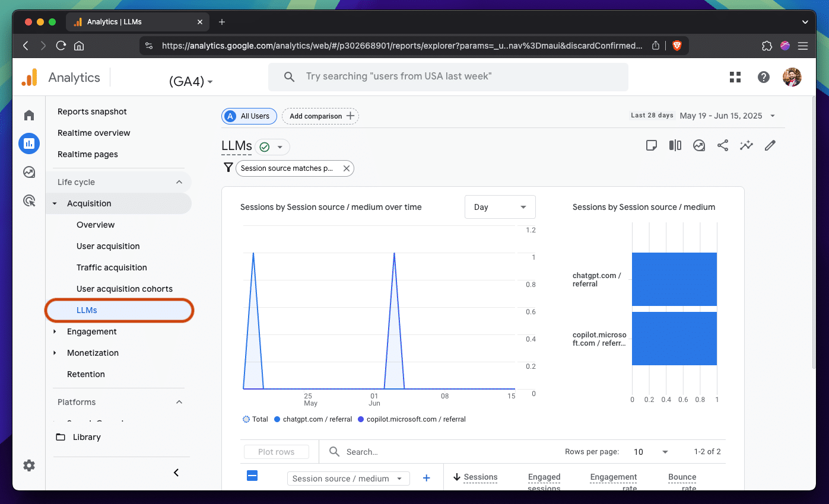Click the Google Analytics logo
Image resolution: width=829 pixels, height=504 pixels.
[30, 77]
